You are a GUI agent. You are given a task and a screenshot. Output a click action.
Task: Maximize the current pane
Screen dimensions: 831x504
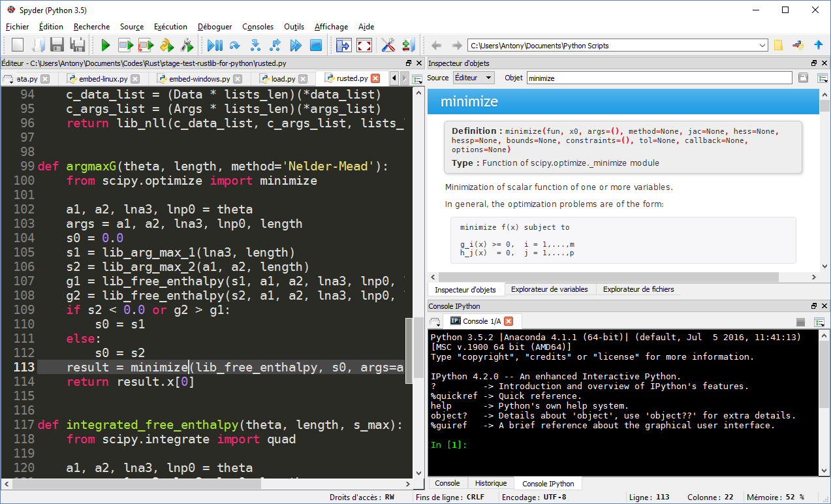pos(343,45)
